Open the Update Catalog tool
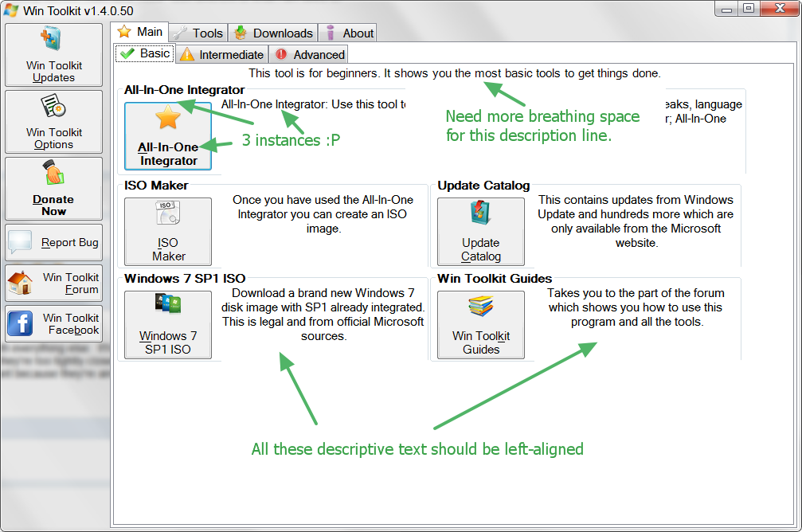Screen dimensions: 802x532 coord(481,231)
